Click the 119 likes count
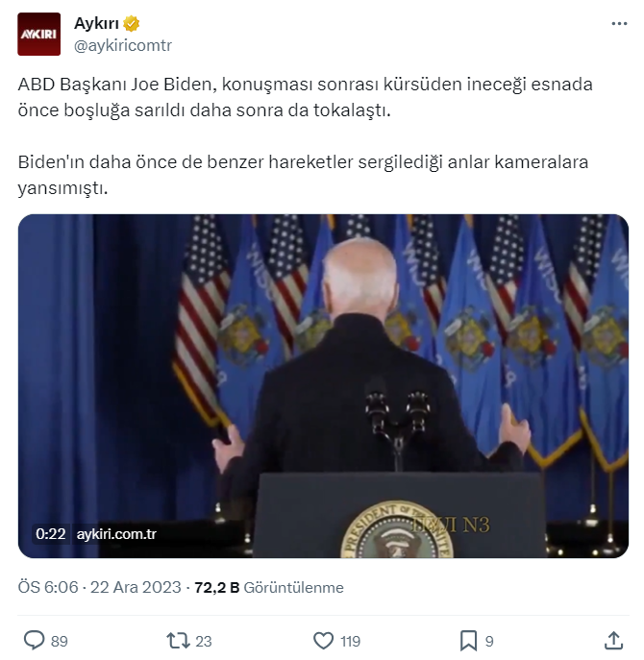The height and width of the screenshot is (660, 644). pos(350,641)
